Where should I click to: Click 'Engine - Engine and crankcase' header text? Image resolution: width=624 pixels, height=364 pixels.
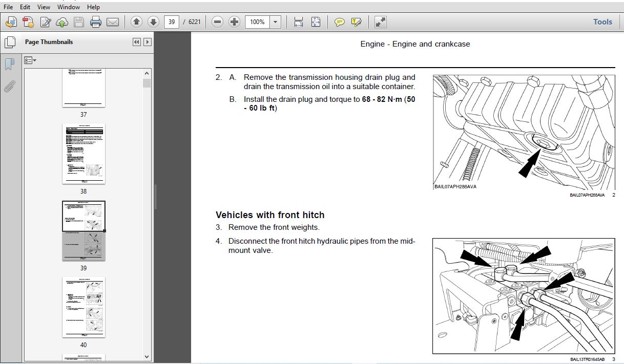[415, 44]
